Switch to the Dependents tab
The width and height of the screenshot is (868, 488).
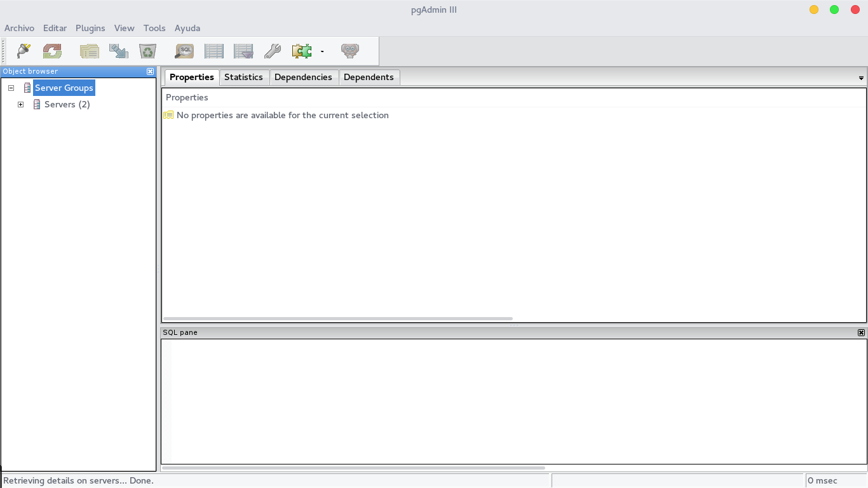tap(369, 77)
